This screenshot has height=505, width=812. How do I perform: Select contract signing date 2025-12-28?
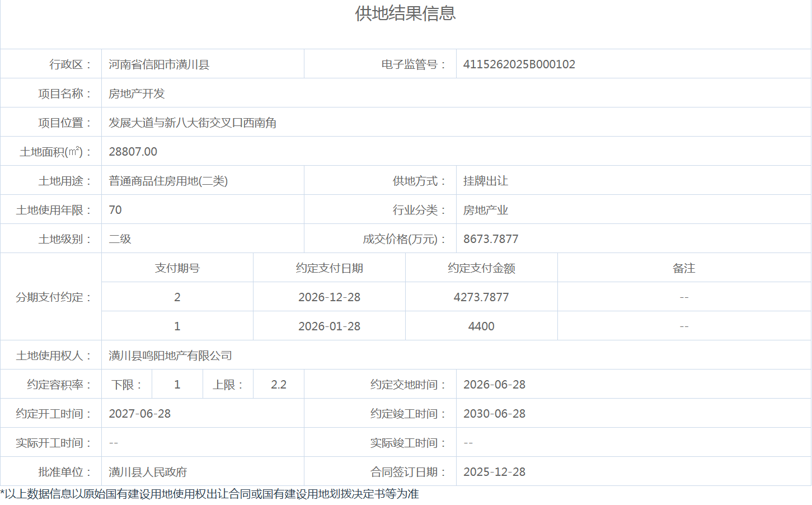coord(495,472)
